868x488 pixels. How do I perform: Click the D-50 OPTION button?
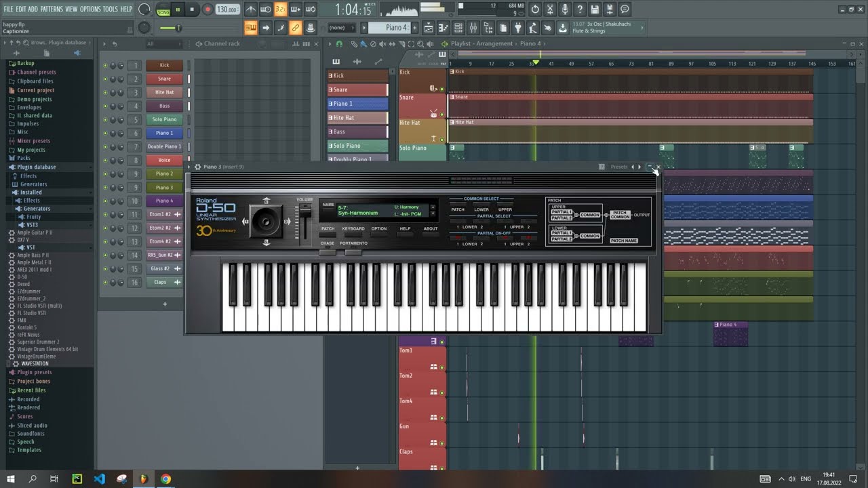pyautogui.click(x=379, y=234)
